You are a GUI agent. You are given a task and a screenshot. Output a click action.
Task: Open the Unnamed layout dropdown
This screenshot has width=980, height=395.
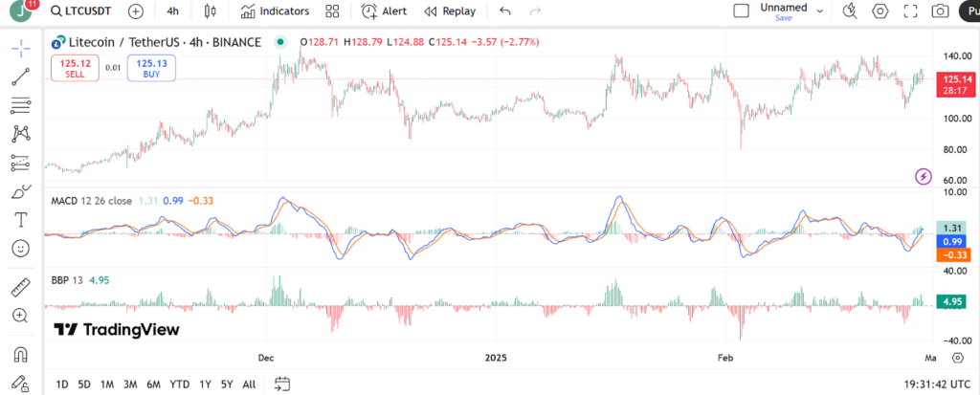click(x=820, y=11)
